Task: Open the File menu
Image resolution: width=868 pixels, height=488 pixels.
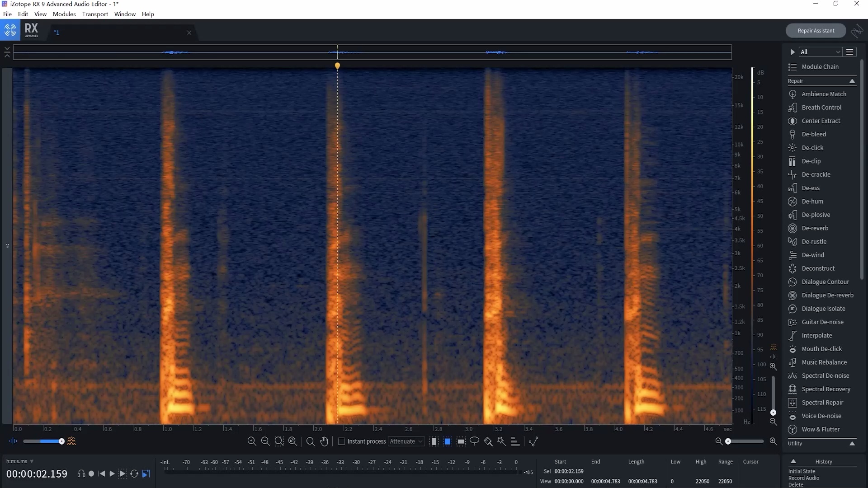Action: pos(7,14)
